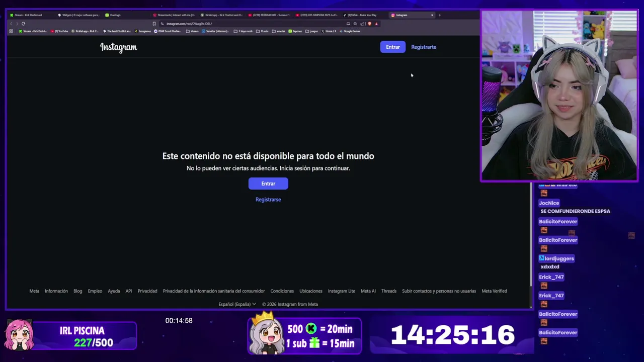Click the Brave Rewards triangle icon
Viewport: 644px width, 362px height.
click(x=376, y=24)
